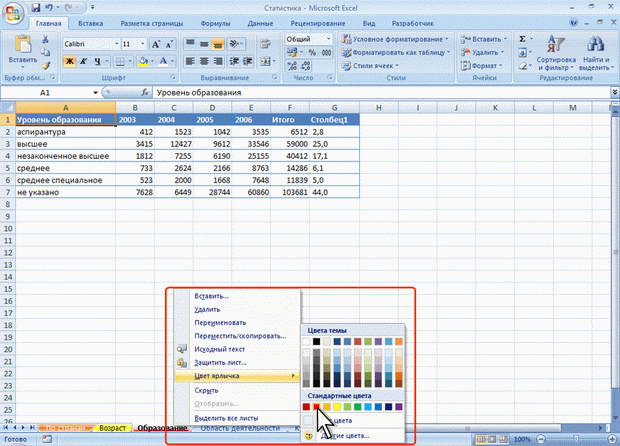Click the AutoSum sigma icon
Viewport: 620px width, 446px height.
(522, 38)
